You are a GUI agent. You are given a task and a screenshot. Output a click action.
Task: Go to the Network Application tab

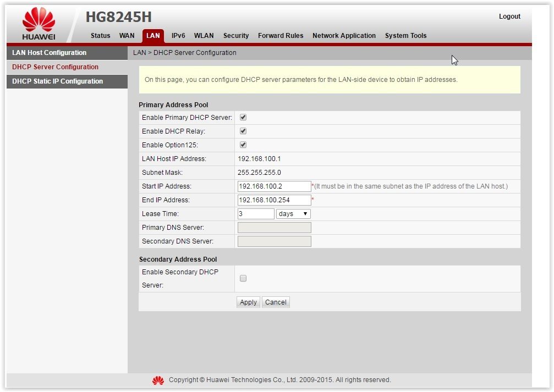point(344,36)
